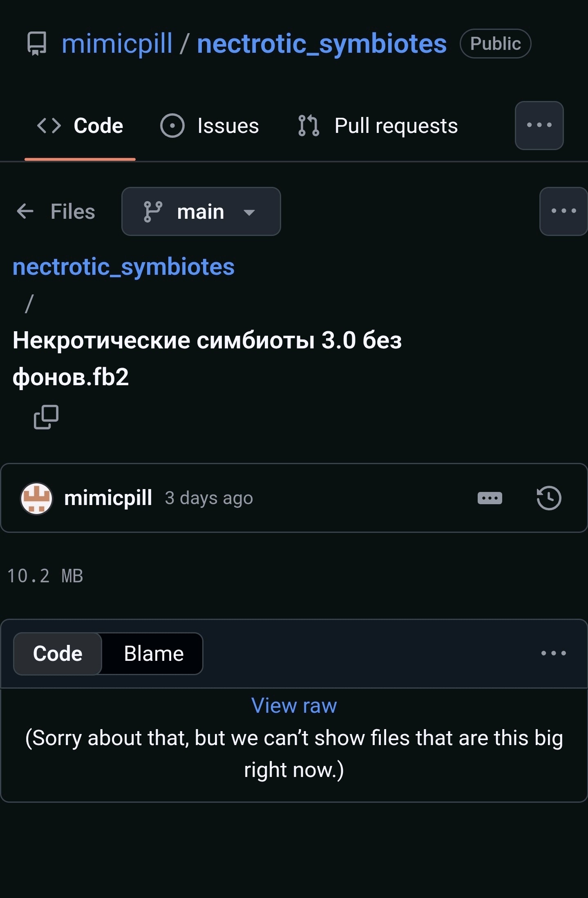Open the mimicpill owner link in header
Screen dimensions: 588x898
coord(117,43)
